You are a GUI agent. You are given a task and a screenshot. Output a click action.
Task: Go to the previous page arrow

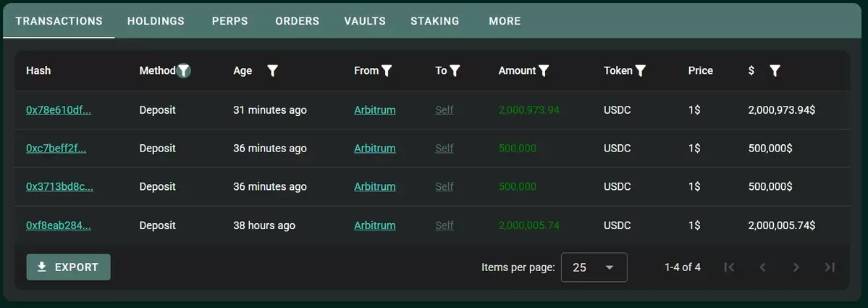(x=762, y=267)
